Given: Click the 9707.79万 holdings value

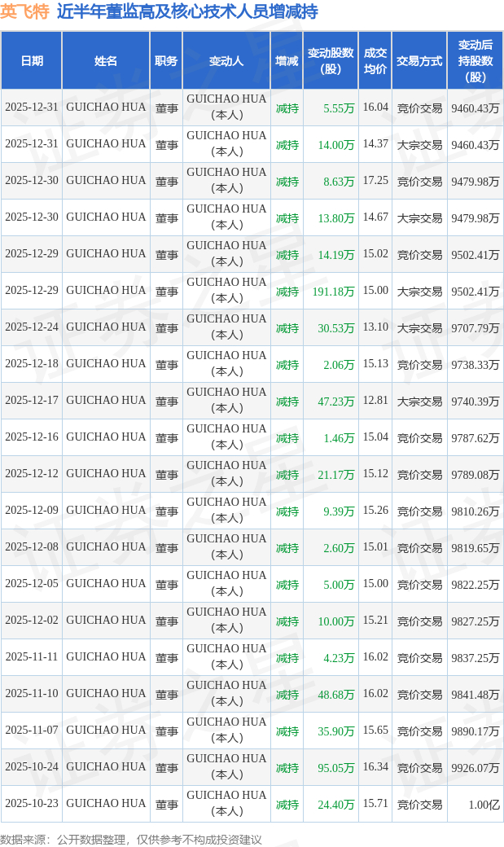Looking at the screenshot, I should [476, 328].
